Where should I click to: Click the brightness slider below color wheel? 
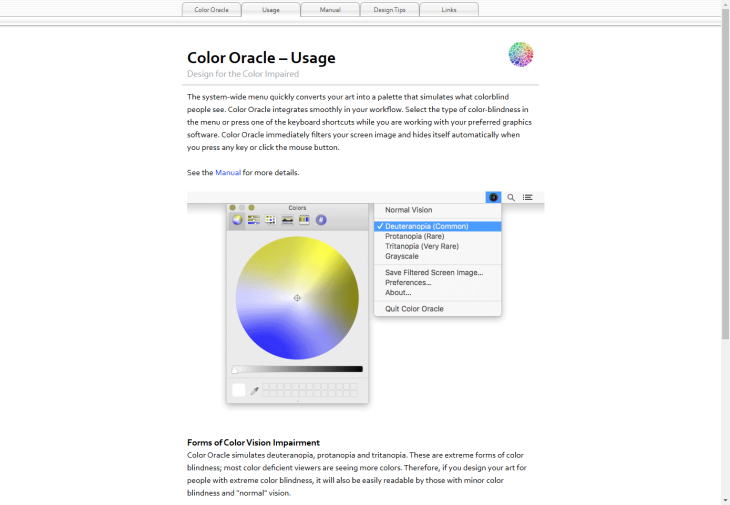[297, 369]
